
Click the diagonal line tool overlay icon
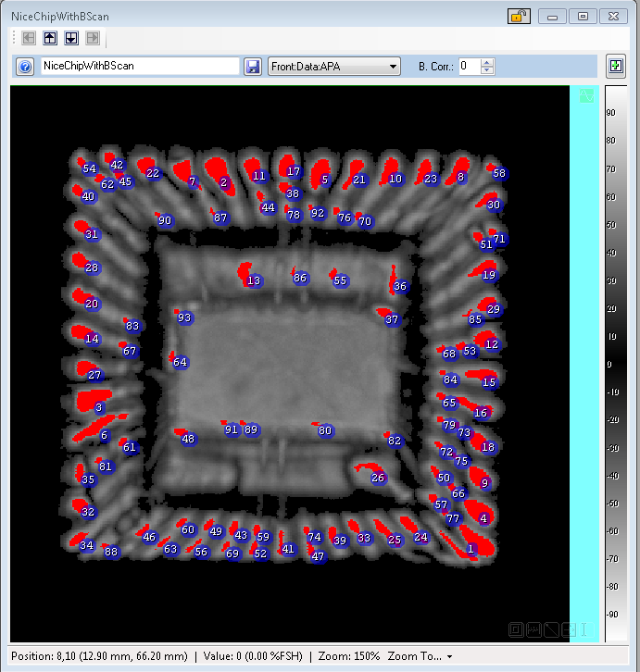(551, 630)
